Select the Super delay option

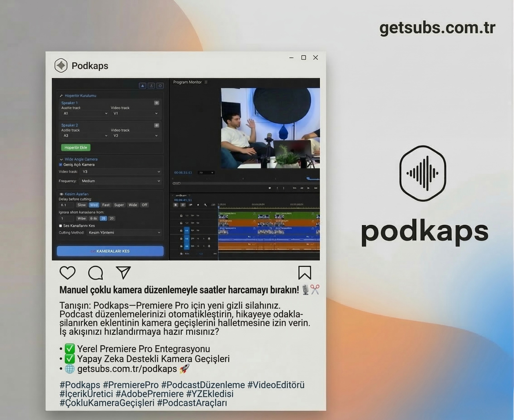[119, 205]
